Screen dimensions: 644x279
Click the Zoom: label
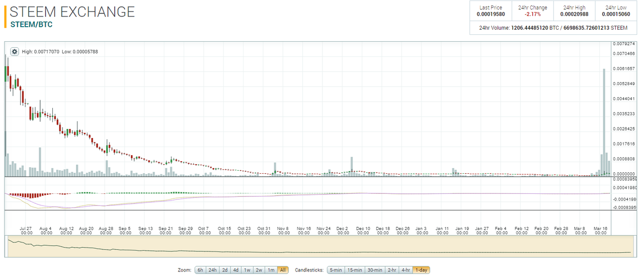[x=185, y=270]
